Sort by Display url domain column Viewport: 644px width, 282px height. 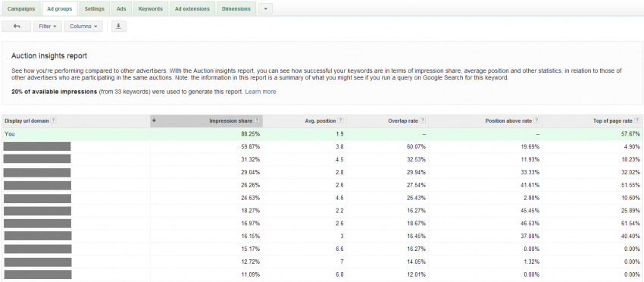point(27,121)
